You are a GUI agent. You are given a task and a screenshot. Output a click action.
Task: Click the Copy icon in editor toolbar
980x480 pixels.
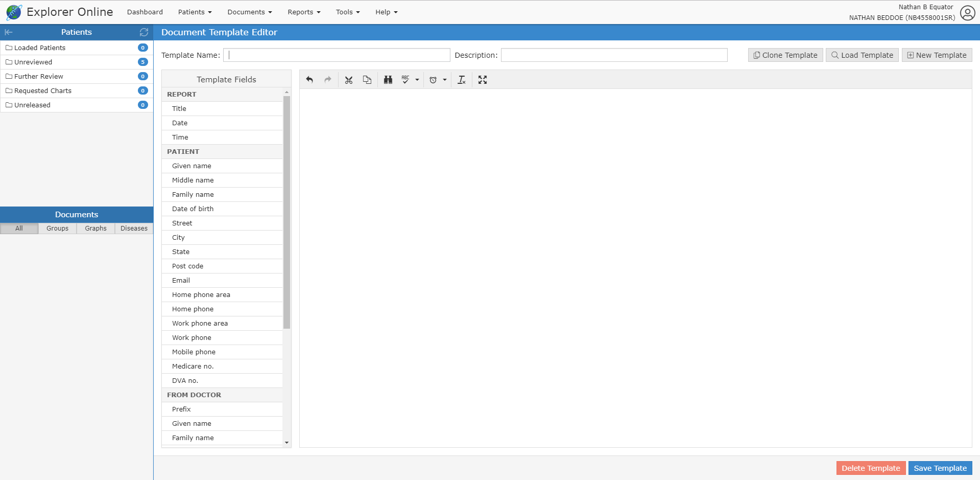(x=367, y=80)
